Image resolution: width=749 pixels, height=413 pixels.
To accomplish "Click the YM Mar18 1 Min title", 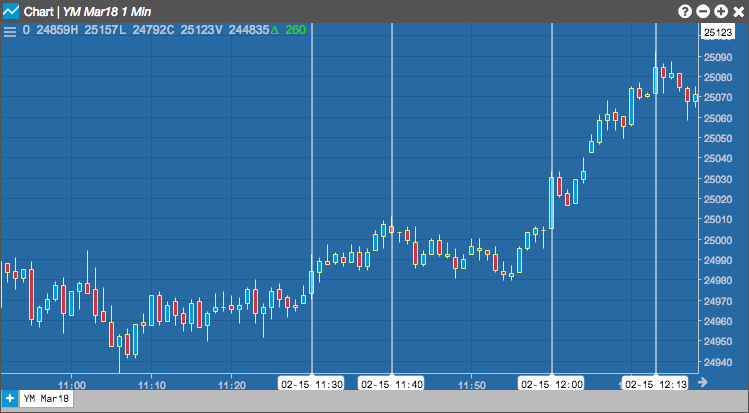I will pyautogui.click(x=107, y=11).
